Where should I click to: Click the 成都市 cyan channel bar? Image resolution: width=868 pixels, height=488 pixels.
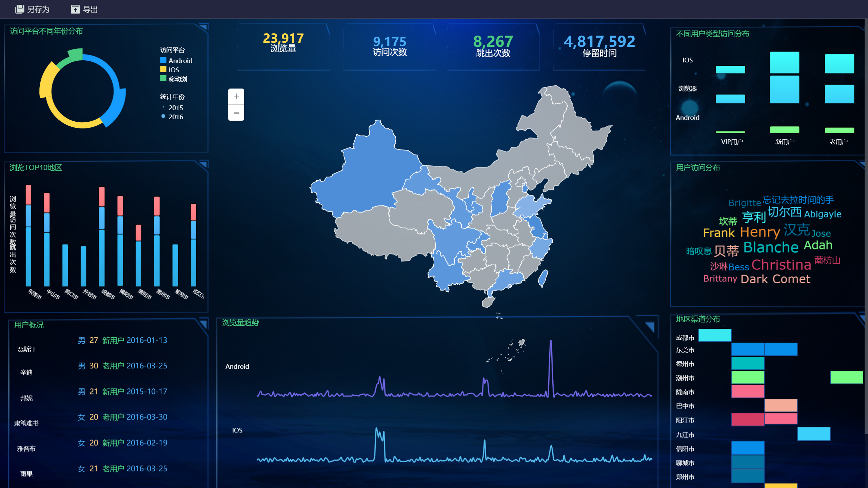pos(715,335)
